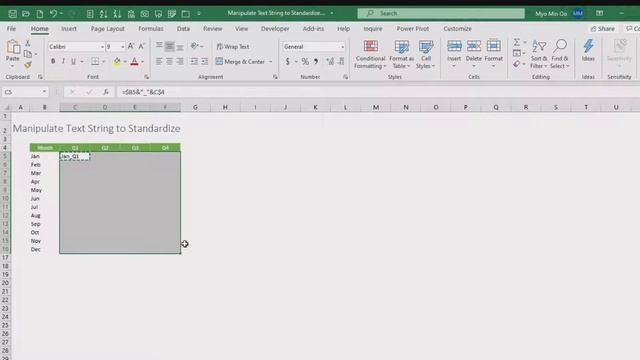
Task: Click Insert Function fx button
Action: tap(106, 92)
